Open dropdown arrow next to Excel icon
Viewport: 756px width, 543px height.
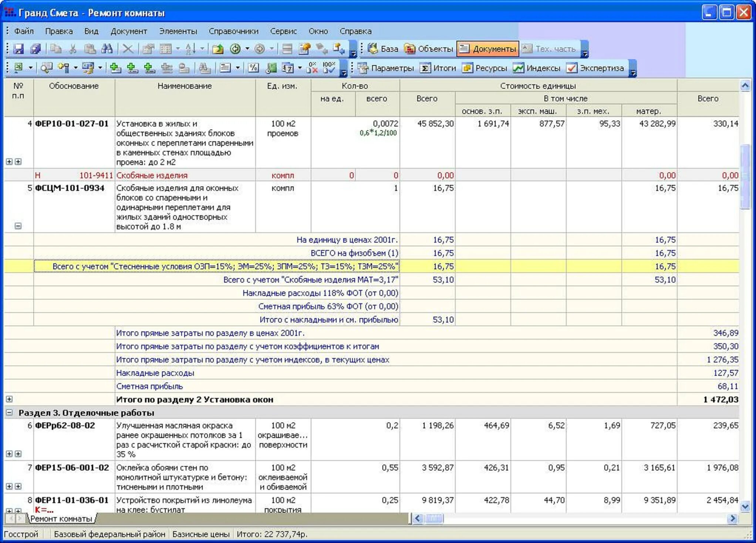click(x=31, y=68)
